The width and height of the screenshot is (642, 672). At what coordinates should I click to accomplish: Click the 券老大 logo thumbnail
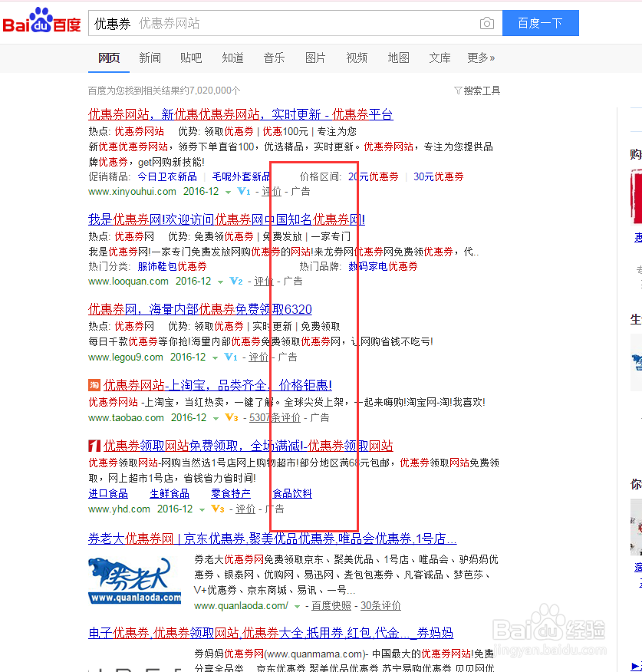(x=133, y=579)
